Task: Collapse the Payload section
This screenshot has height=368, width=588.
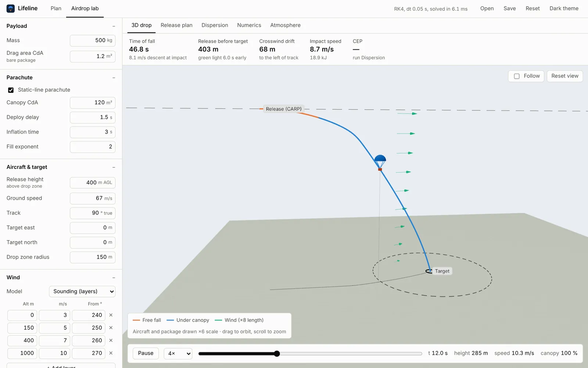Action: [x=114, y=26]
